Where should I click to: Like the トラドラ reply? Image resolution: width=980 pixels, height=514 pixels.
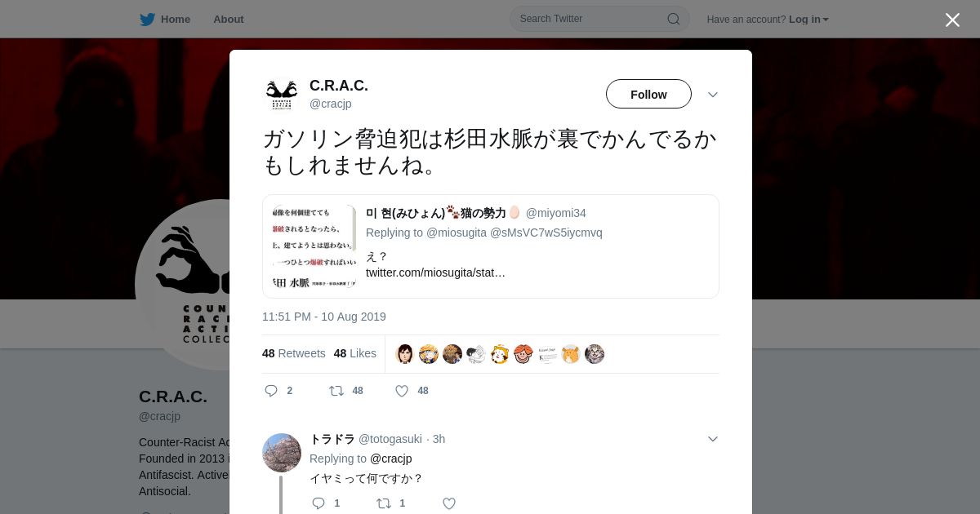tap(449, 503)
